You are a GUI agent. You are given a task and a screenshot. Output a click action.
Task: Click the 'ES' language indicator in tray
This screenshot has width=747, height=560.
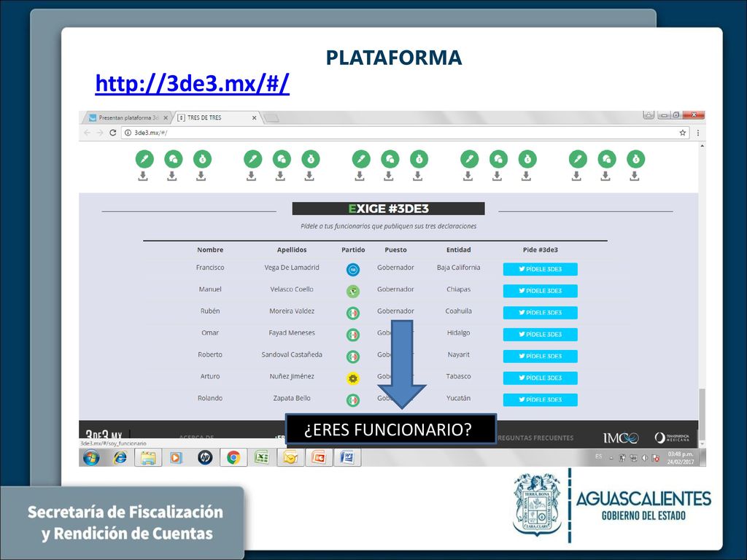[x=598, y=456]
